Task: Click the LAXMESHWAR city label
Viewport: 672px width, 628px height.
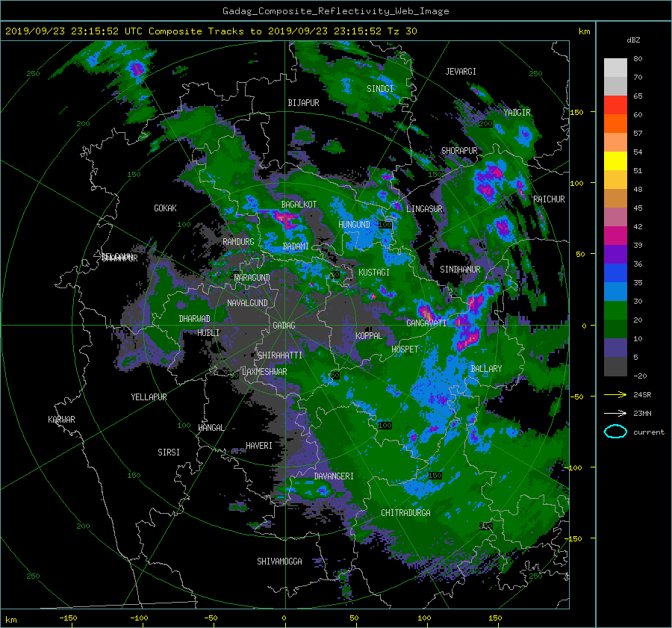Action: (x=264, y=372)
